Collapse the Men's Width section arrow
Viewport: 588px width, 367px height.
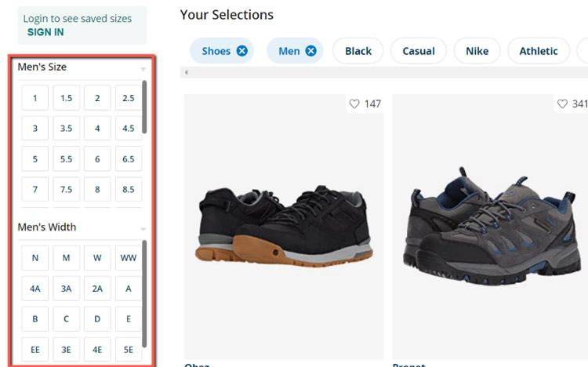(143, 229)
